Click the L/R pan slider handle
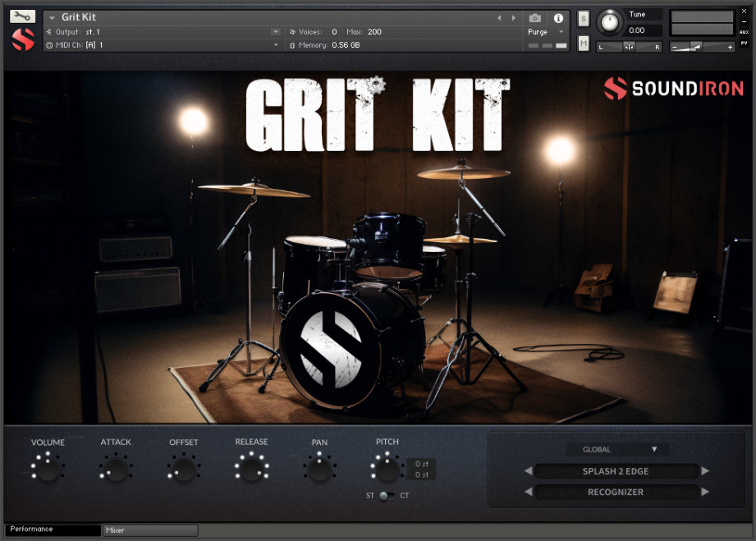This screenshot has width=756, height=541. coord(629,47)
